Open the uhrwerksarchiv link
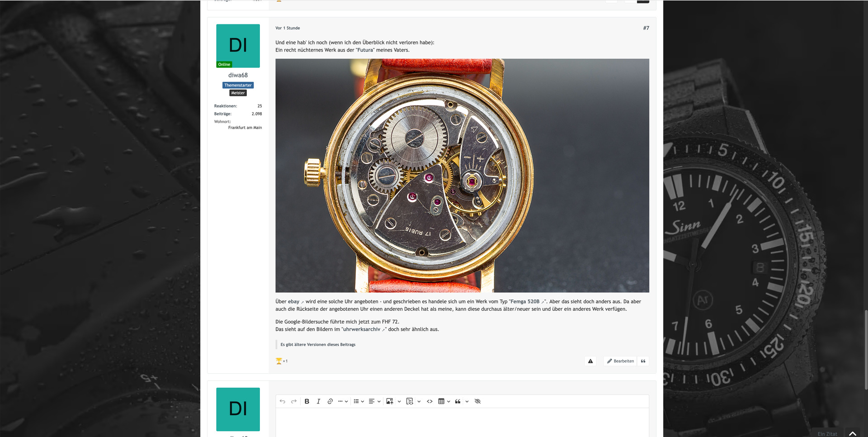 362,329
